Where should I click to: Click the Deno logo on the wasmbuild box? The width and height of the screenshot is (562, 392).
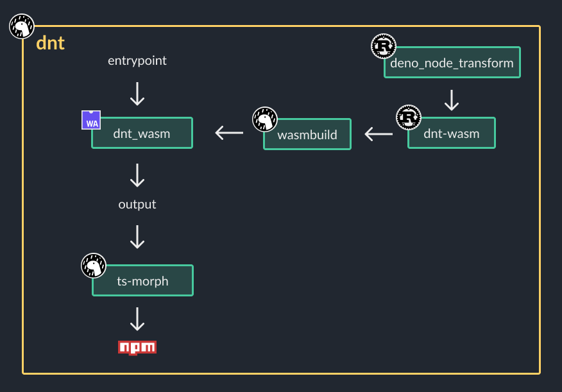tap(265, 119)
